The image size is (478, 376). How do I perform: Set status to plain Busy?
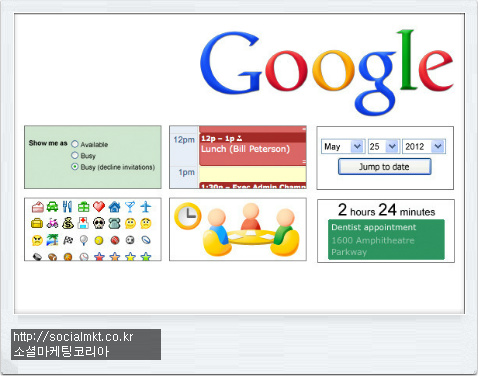75,155
